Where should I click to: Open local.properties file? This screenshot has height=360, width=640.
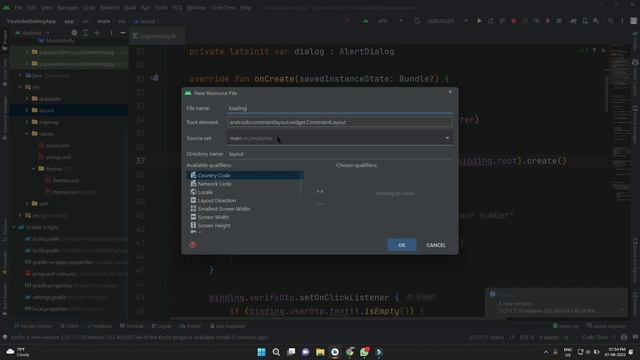tap(50, 309)
